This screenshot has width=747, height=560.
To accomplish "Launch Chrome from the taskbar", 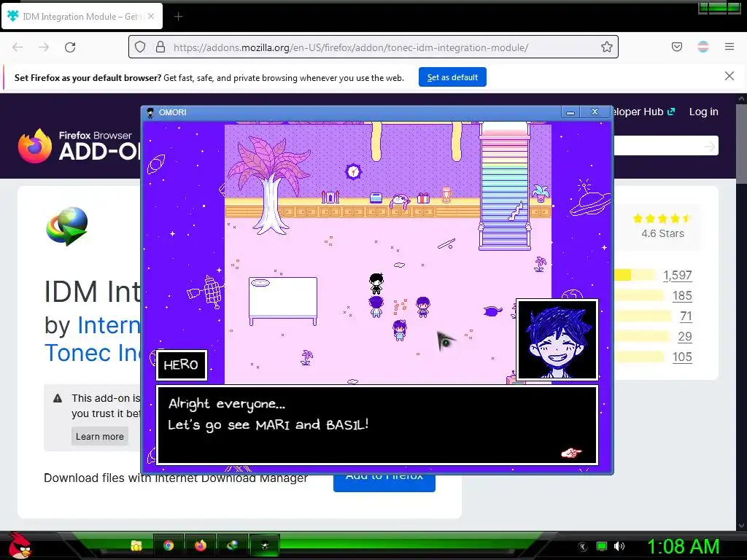I will click(x=169, y=545).
